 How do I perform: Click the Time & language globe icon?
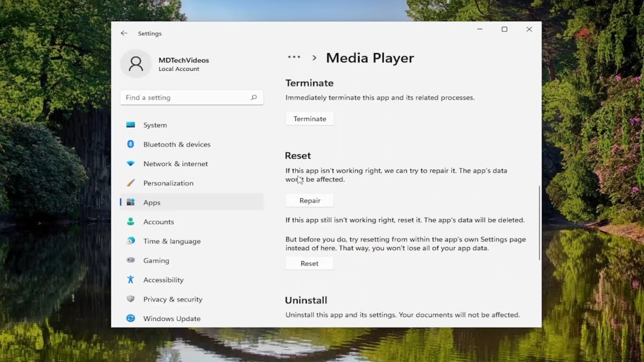tap(131, 241)
